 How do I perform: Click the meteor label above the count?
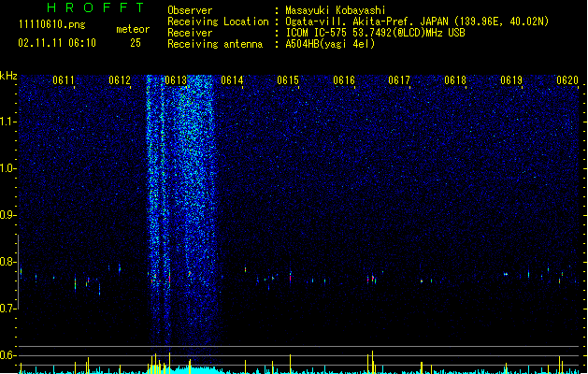click(133, 29)
